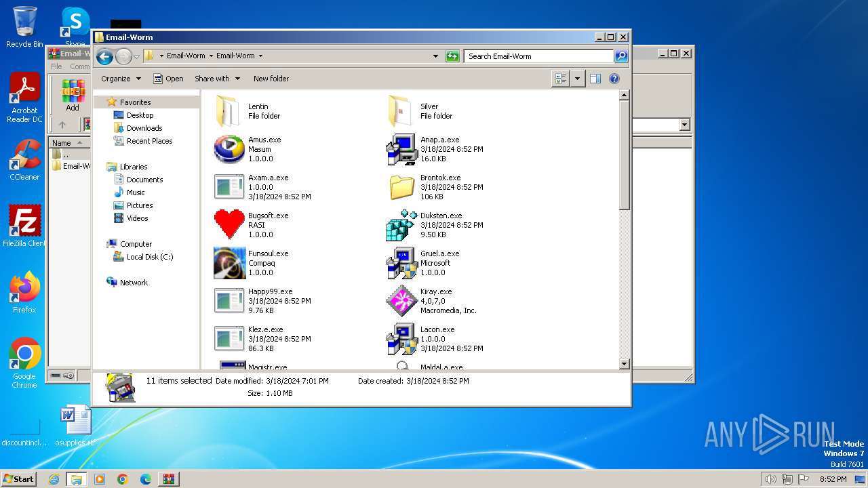
Task: Expand the WinRAR address dropdown arrow
Action: (x=684, y=125)
